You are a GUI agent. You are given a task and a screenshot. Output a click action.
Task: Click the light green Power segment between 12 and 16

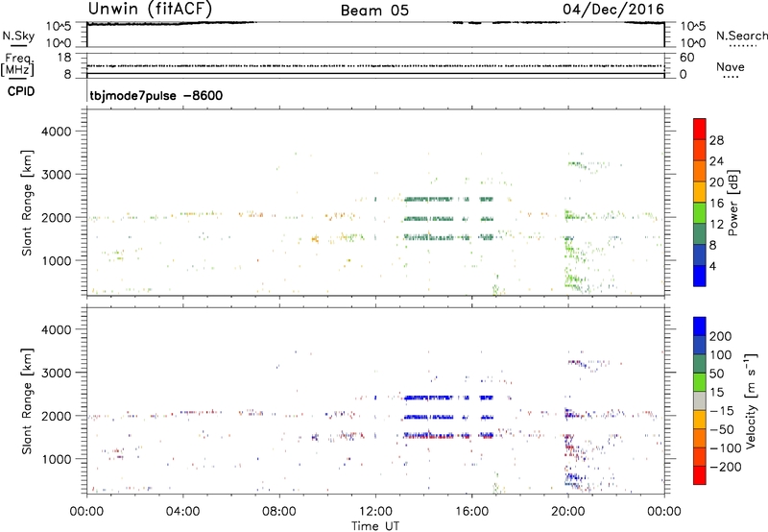[x=700, y=213]
